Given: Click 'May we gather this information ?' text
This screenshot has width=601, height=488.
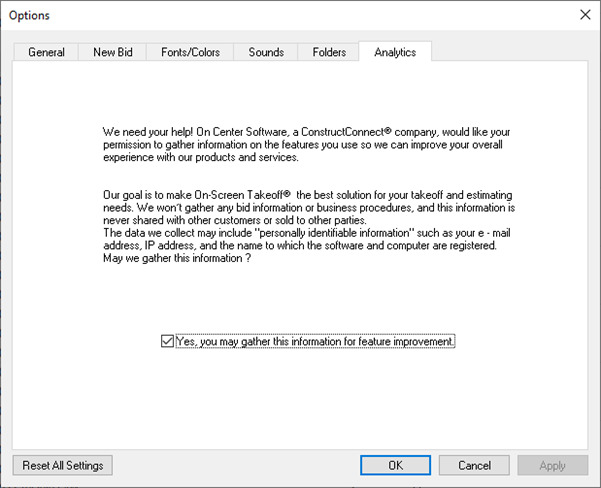Looking at the screenshot, I should coord(177,258).
